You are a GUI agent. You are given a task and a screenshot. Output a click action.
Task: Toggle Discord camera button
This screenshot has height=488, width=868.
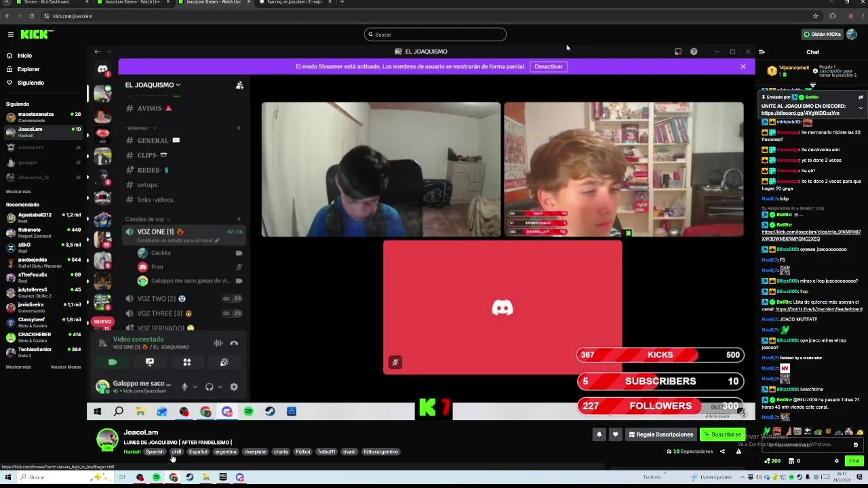(x=113, y=362)
